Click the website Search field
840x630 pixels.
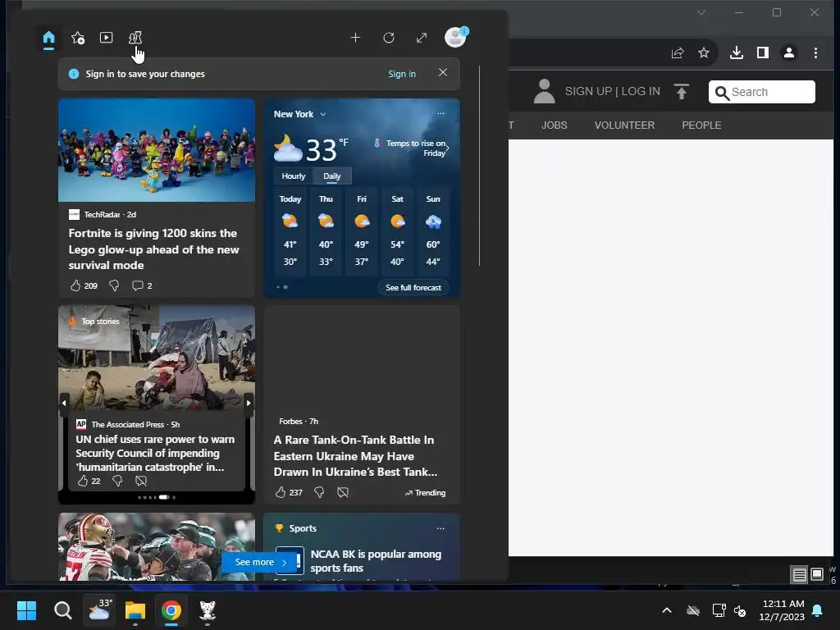pos(762,92)
